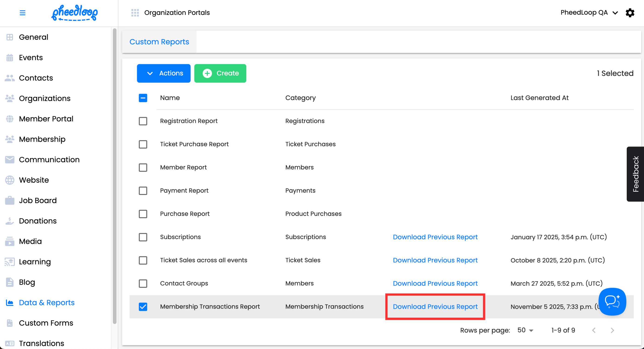Check the Registration Report checkbox

(x=143, y=121)
